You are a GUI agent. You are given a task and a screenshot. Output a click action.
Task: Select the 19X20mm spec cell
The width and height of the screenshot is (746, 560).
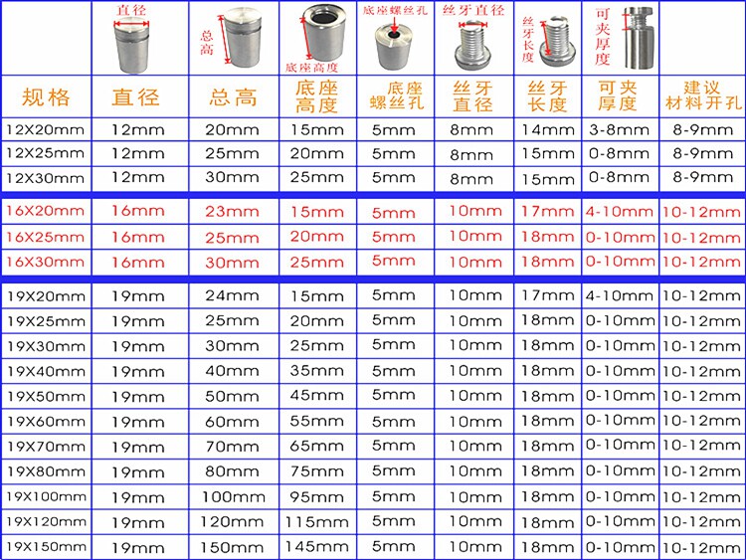click(x=47, y=296)
